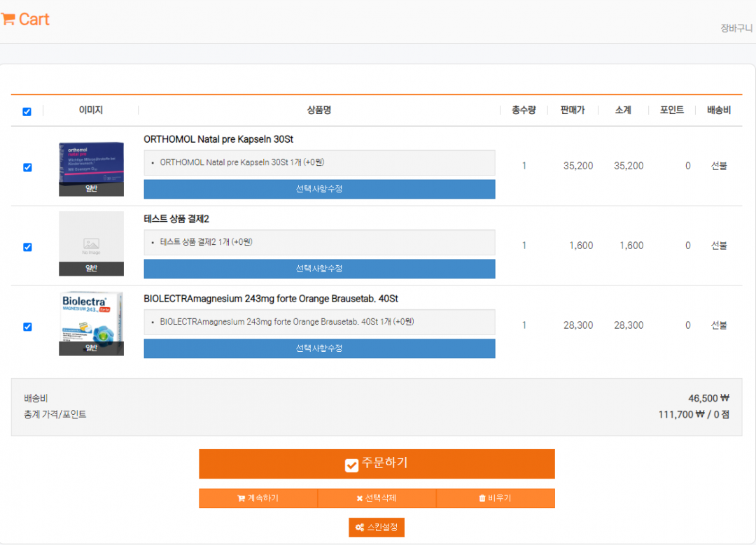Click the 총수량 column header
Viewport: 756px width, 545px height.
[524, 111]
